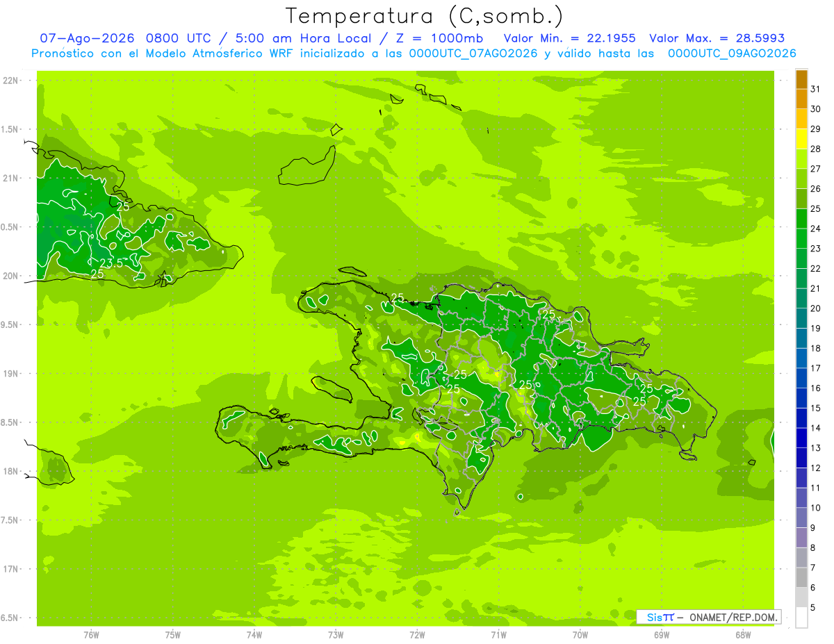Click the 69W longitude label
The image size is (834, 644).
662,634
